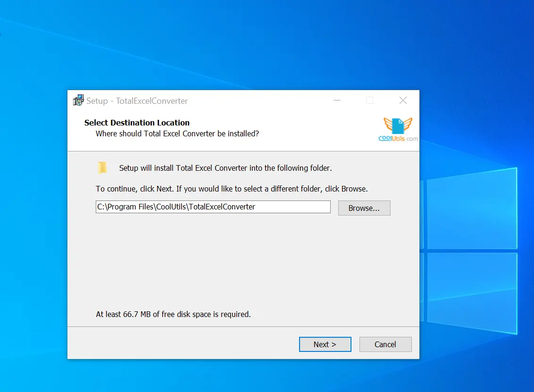Click the coolutils.com text under the logo
Image resolution: width=534 pixels, height=392 pixels.
(x=397, y=138)
